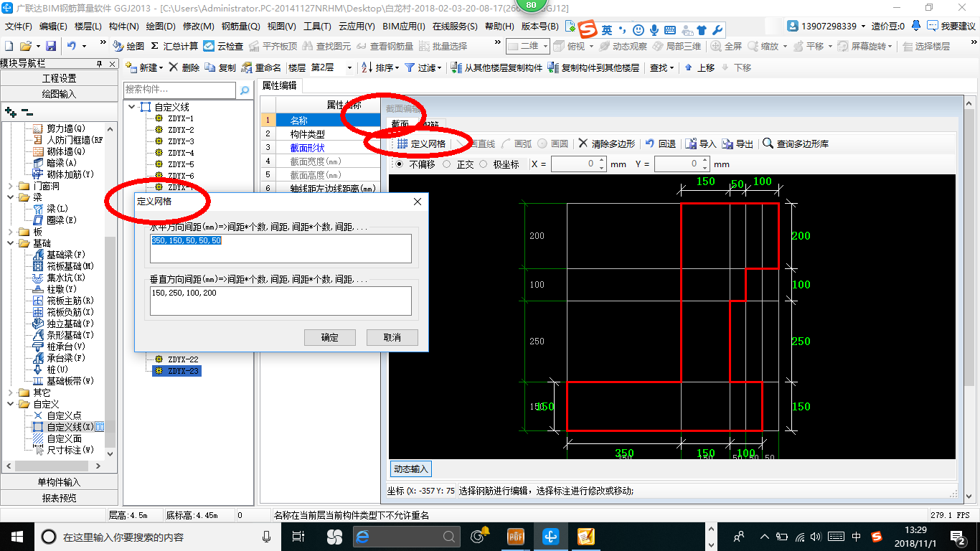Image resolution: width=980 pixels, height=551 pixels.
Task: Collapse 自定义线 tree in component list
Action: [x=133, y=107]
